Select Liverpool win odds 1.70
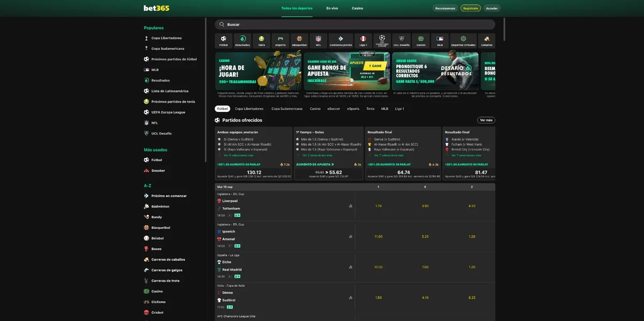This screenshot has height=321, width=644. (x=378, y=206)
